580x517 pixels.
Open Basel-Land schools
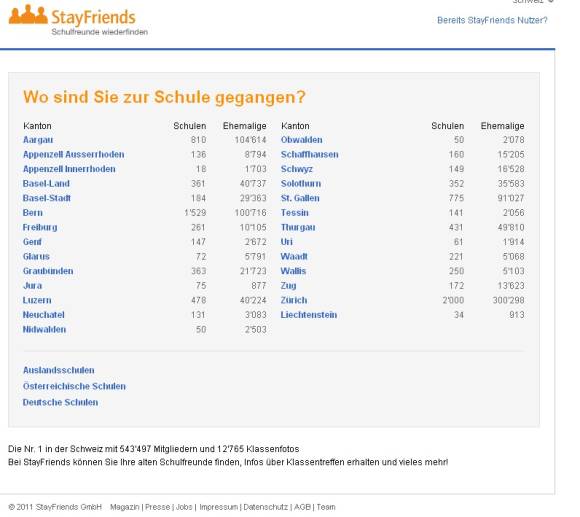(46, 184)
